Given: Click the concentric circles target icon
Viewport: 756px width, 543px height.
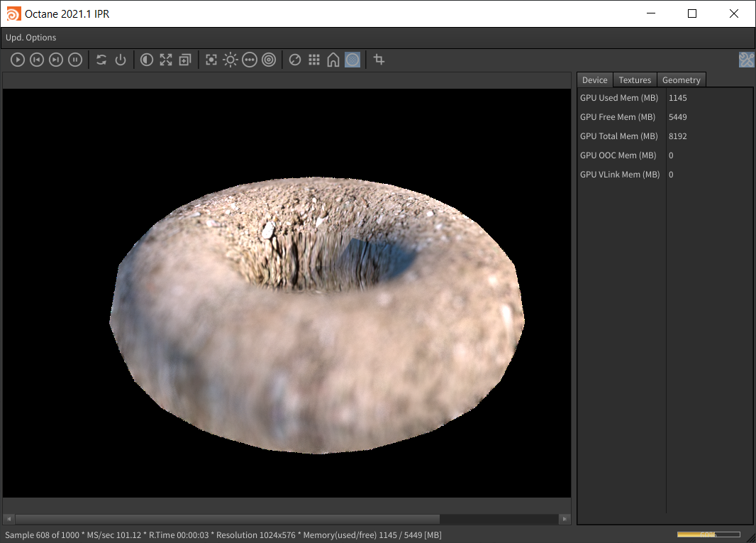Looking at the screenshot, I should [269, 60].
